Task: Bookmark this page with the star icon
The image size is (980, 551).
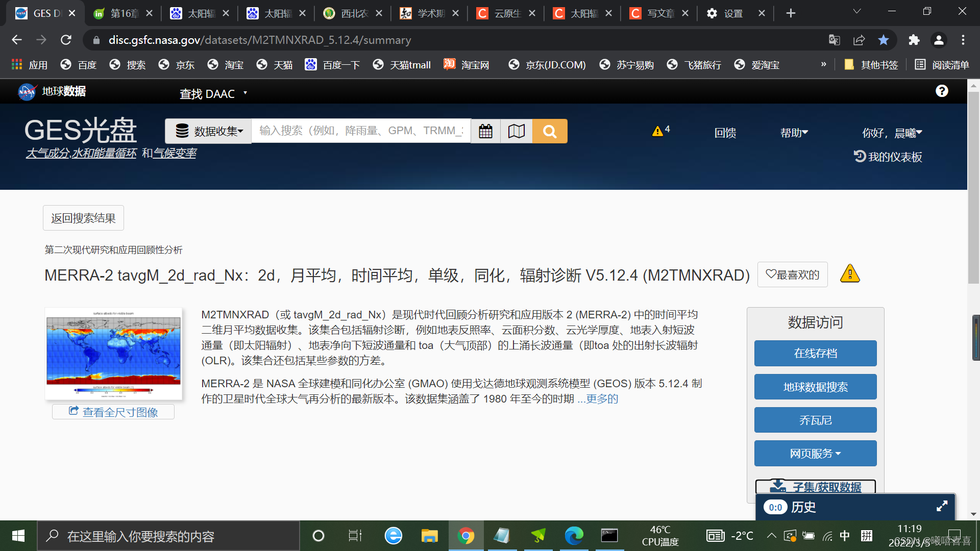Action: pos(884,40)
